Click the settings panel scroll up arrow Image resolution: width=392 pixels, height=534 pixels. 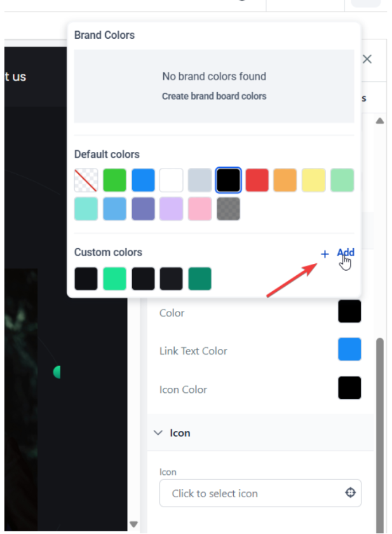pos(380,121)
